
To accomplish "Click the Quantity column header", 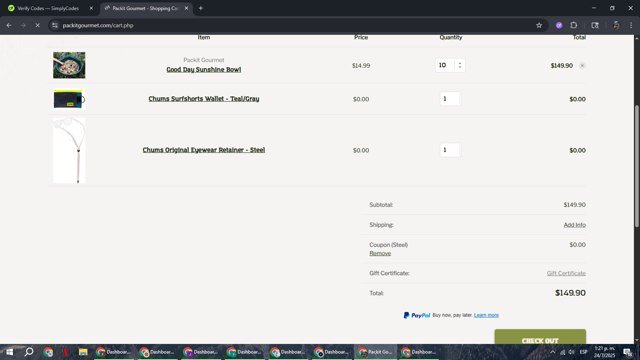I will (x=451, y=38).
